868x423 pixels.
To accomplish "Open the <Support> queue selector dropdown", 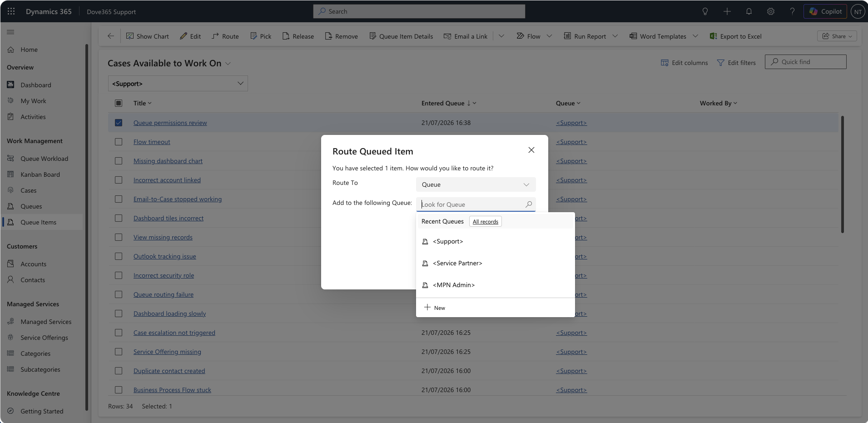I will click(178, 84).
